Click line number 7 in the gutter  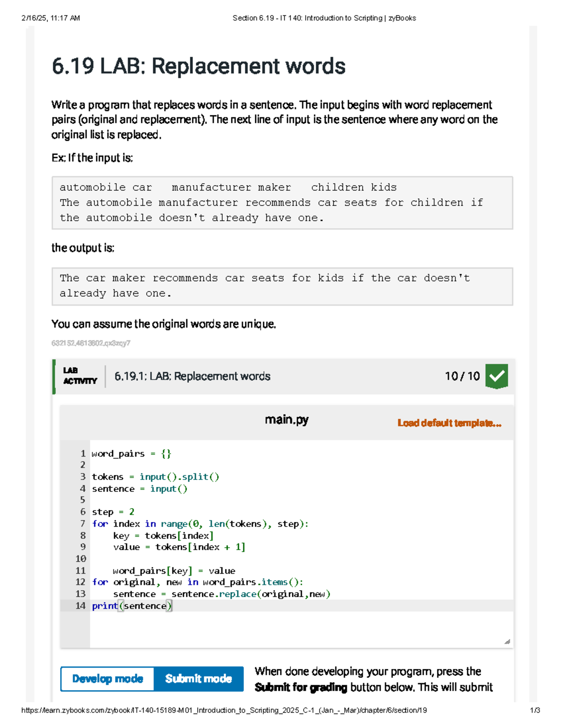[x=83, y=524]
